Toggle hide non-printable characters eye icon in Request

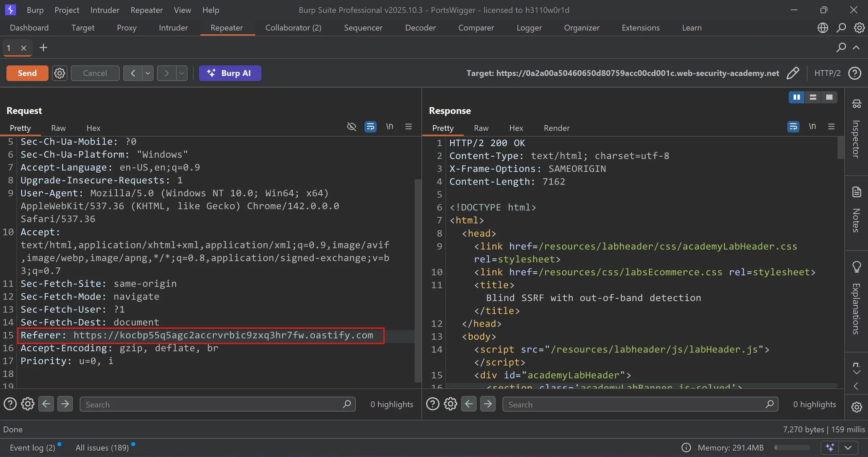(352, 127)
